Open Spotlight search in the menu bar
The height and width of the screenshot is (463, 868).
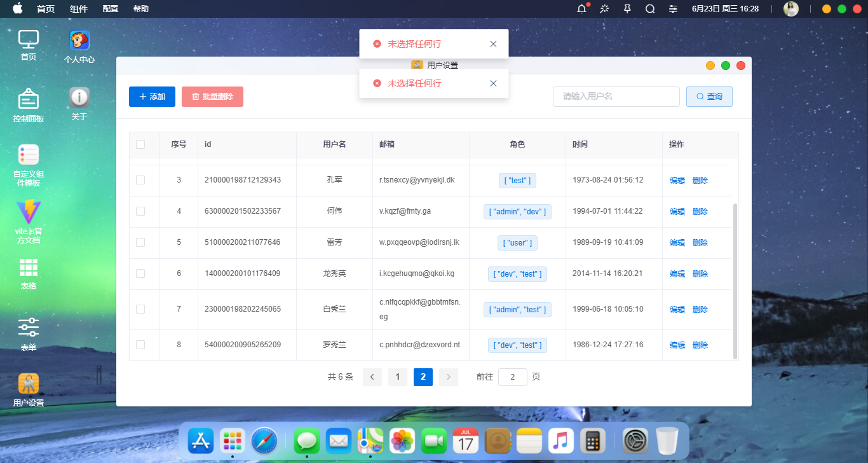[x=649, y=9]
